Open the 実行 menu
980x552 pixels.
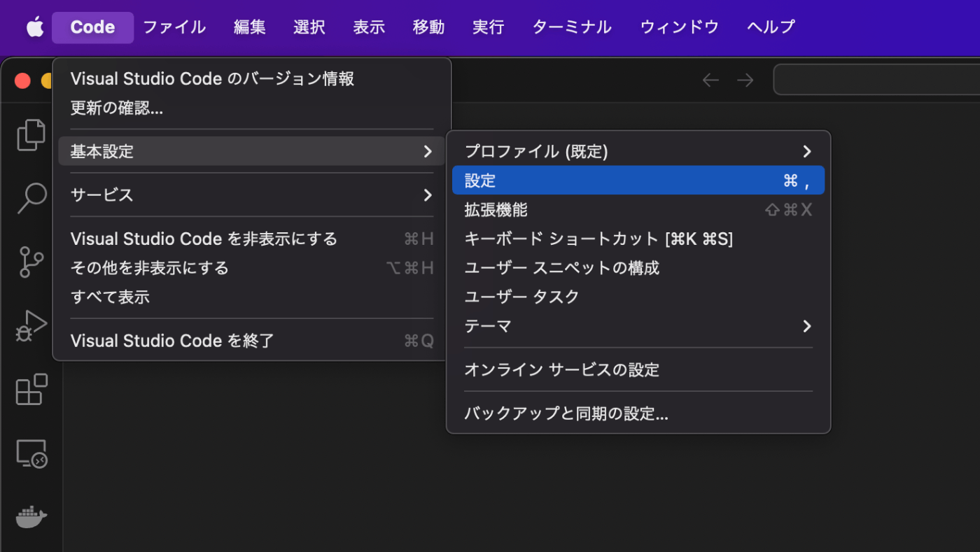[488, 27]
